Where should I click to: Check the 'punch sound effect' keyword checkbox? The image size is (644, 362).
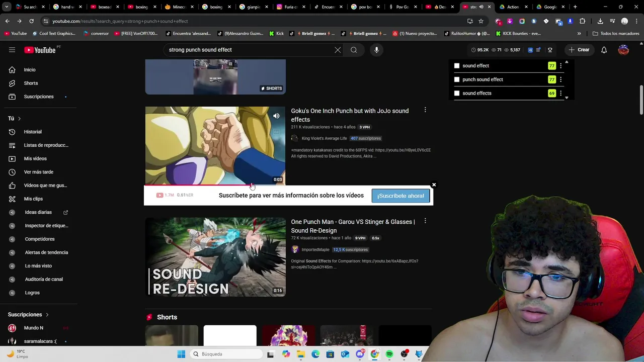click(457, 79)
